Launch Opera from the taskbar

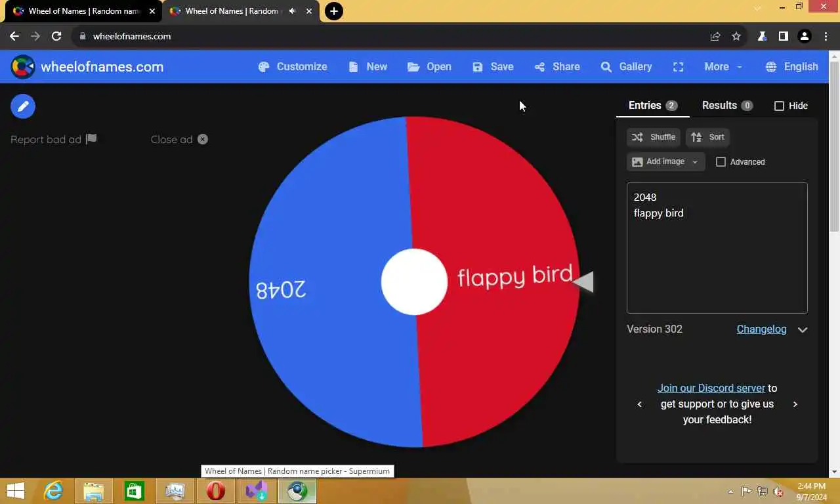[x=216, y=491]
